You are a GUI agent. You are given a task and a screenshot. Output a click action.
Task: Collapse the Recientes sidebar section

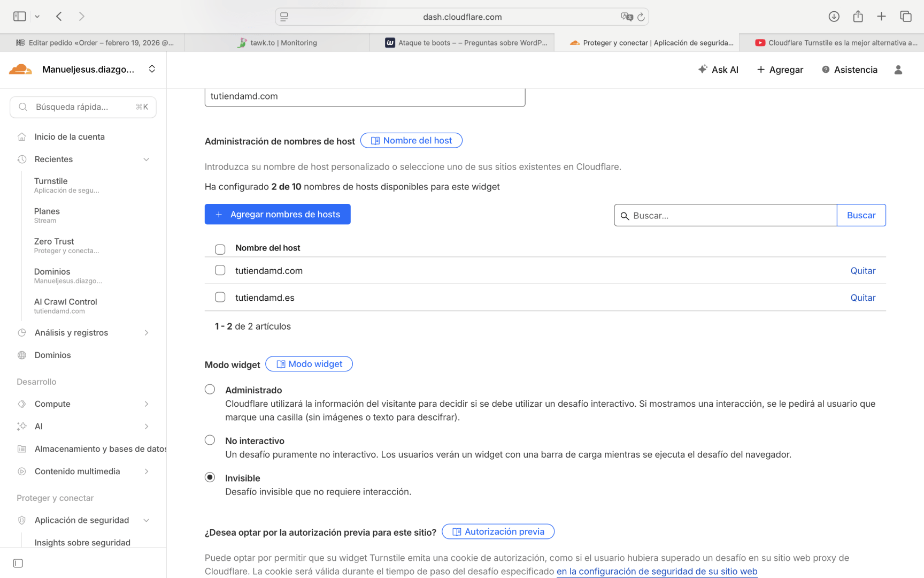pyautogui.click(x=146, y=159)
